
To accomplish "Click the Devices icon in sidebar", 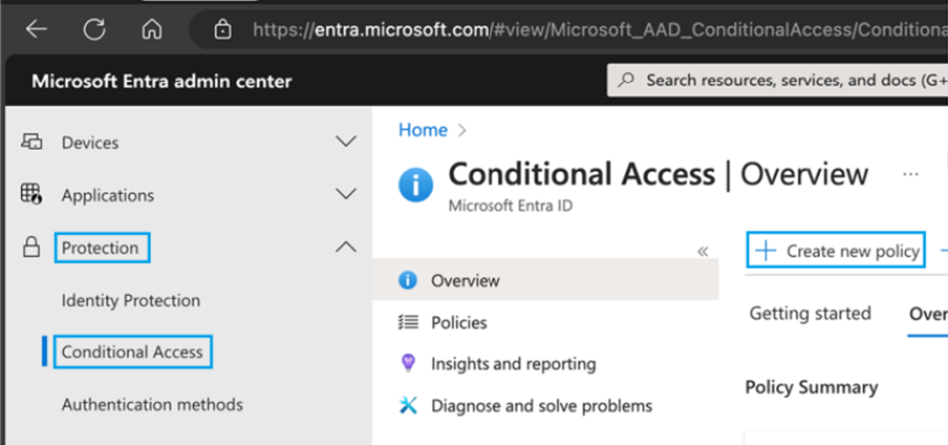I will click(31, 142).
